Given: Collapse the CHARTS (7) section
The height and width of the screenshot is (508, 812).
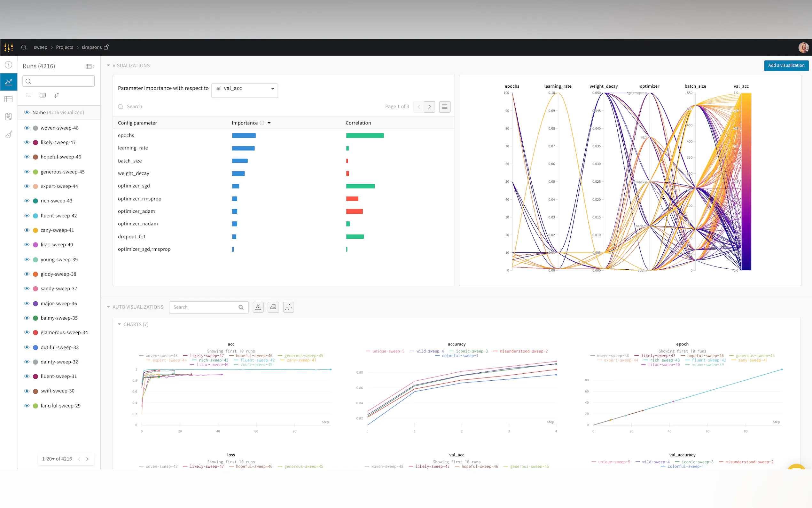Looking at the screenshot, I should click(119, 324).
